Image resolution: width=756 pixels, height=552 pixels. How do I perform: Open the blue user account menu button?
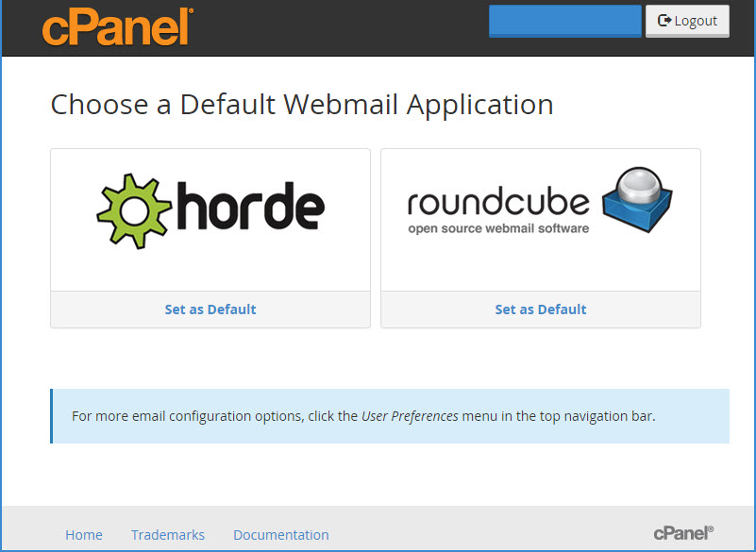pos(564,21)
